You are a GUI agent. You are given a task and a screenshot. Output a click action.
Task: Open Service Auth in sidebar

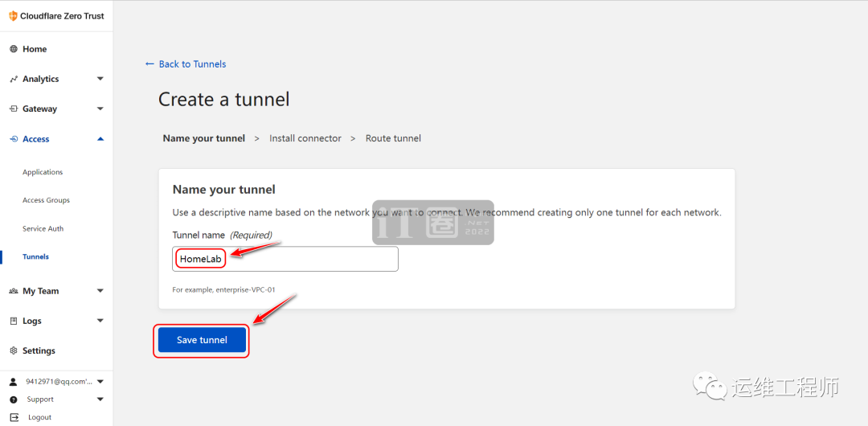(x=43, y=229)
